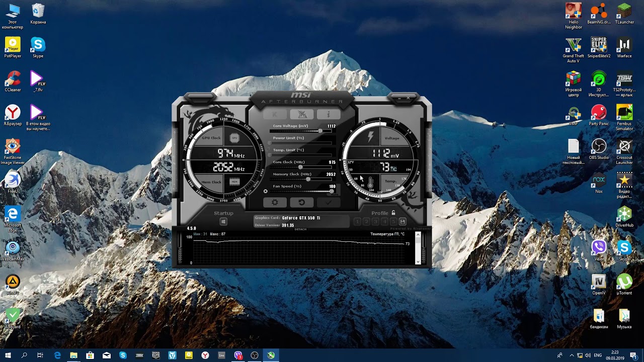The image size is (644, 362).
Task: Click the MEM chip icon in gauge
Action: [x=234, y=182]
